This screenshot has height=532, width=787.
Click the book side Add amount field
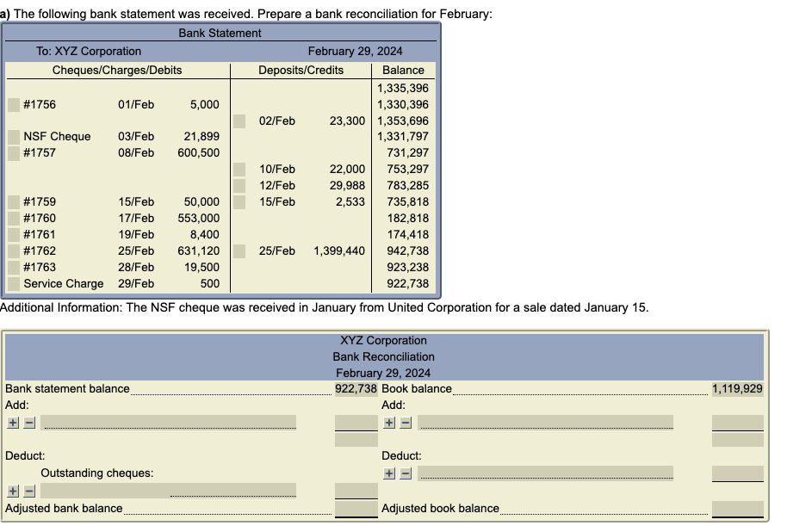coord(738,423)
